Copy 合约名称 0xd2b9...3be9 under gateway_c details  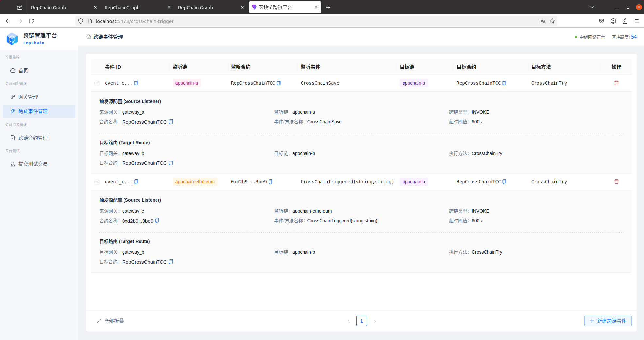(x=157, y=221)
